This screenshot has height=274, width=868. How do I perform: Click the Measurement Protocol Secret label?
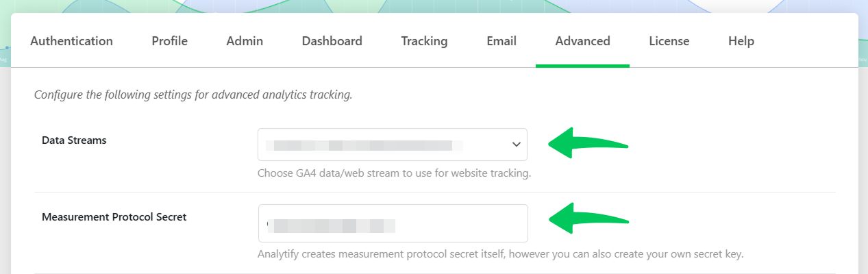coord(114,216)
